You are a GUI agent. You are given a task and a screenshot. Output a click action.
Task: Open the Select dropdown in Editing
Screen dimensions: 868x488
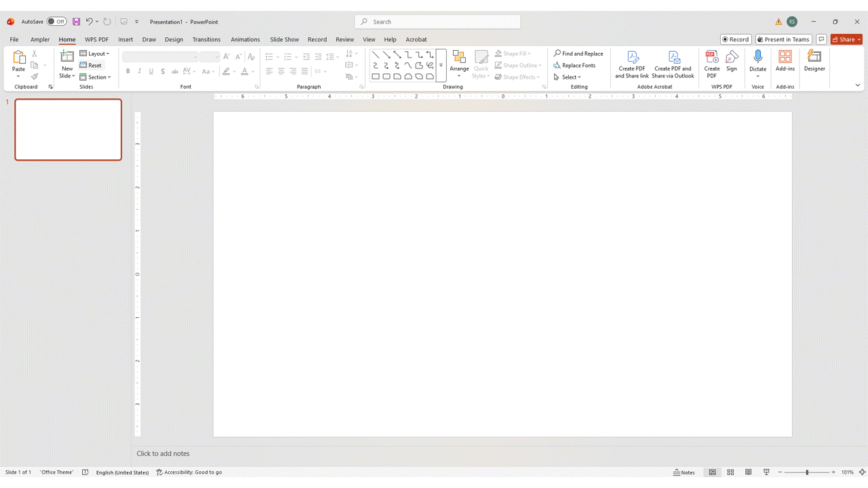[x=568, y=77]
